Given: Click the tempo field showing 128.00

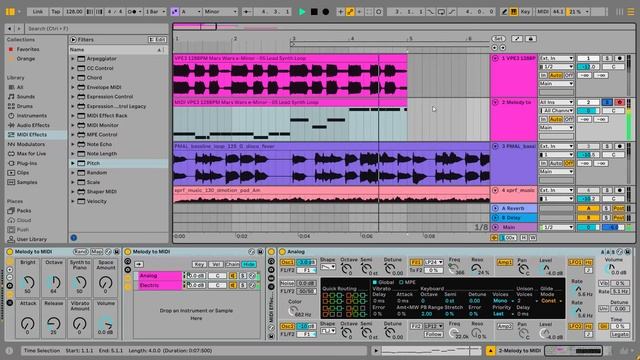Looking at the screenshot, I should click(74, 12).
